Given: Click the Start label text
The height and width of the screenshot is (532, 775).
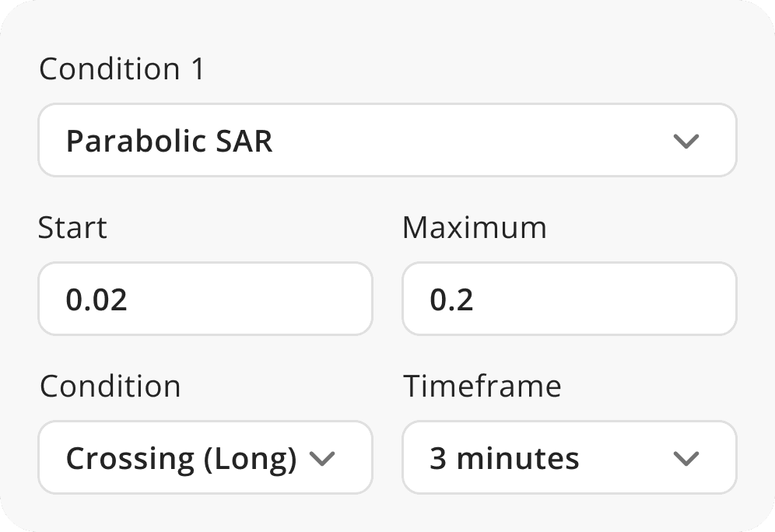Looking at the screenshot, I should point(72,228).
